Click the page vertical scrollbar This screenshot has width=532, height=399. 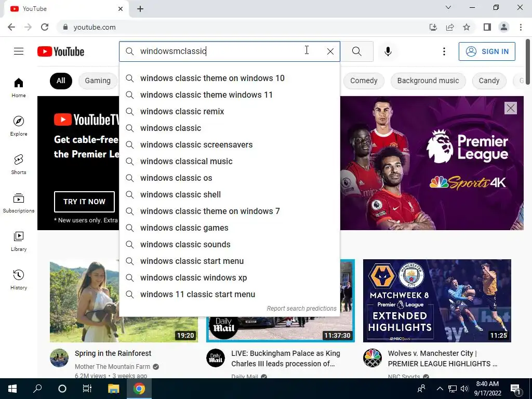(528, 61)
